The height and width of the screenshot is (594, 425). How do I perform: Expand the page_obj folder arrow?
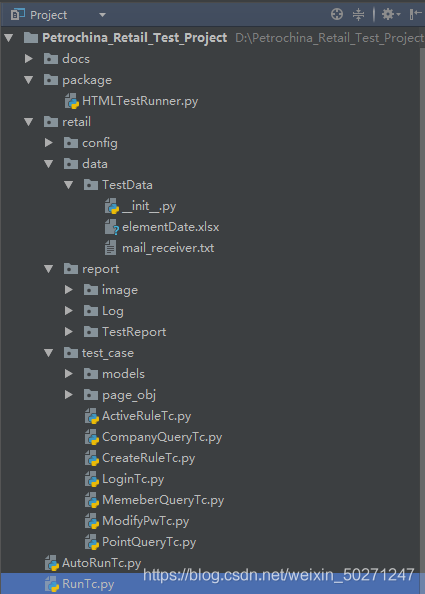[69, 395]
